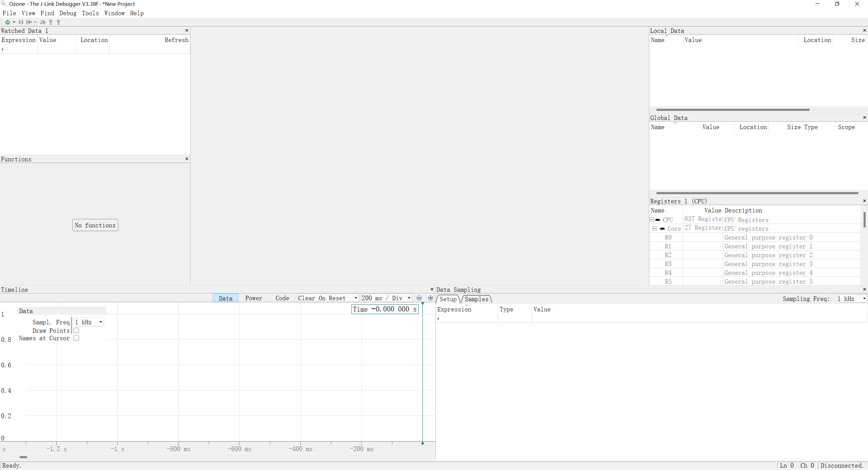Open the 200 ms / Div dropdown
Viewport: 868px width, 470px height.
click(387, 298)
